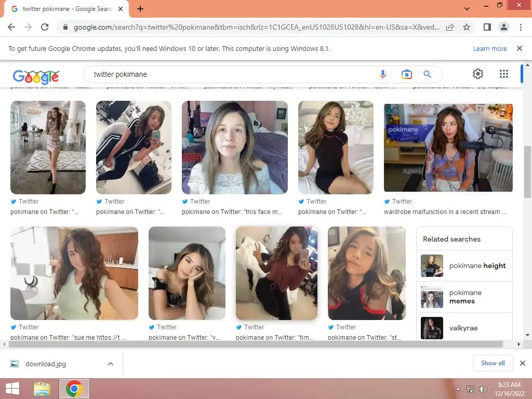This screenshot has width=532, height=399.
Task: Open the Chrome side panel
Action: point(487,27)
